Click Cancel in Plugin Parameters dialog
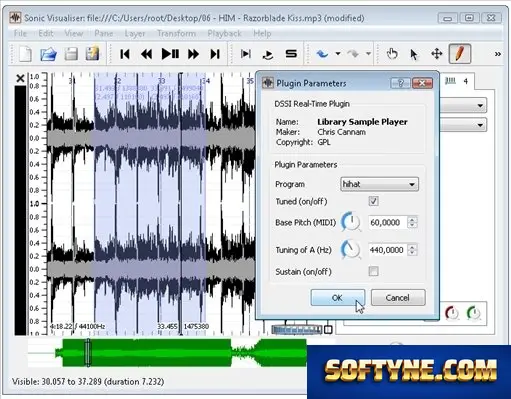 (x=398, y=297)
